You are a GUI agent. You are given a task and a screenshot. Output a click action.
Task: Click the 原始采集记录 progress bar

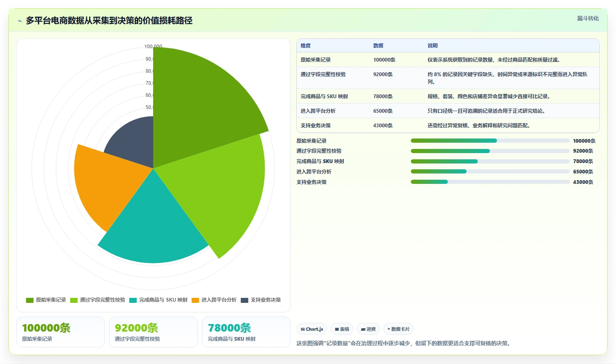point(490,141)
